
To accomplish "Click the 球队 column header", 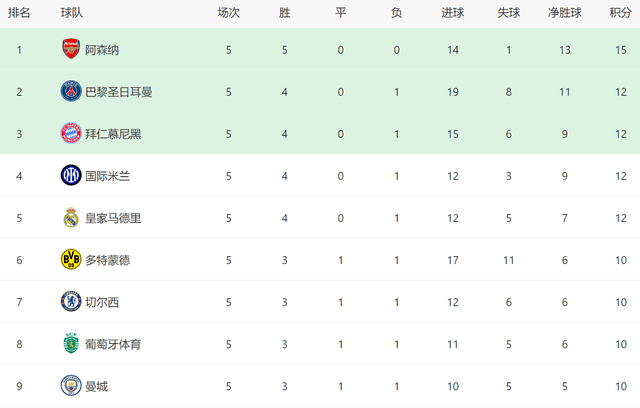I will click(x=71, y=13).
